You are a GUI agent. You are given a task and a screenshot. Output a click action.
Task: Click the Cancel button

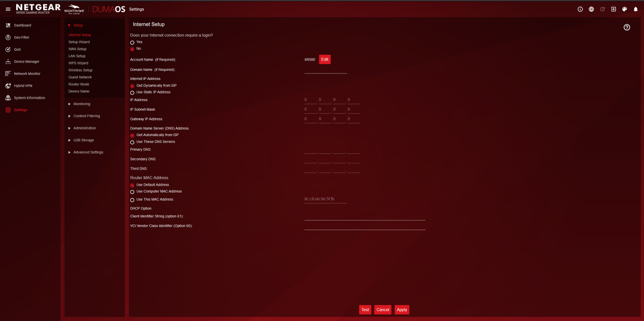pos(383,310)
